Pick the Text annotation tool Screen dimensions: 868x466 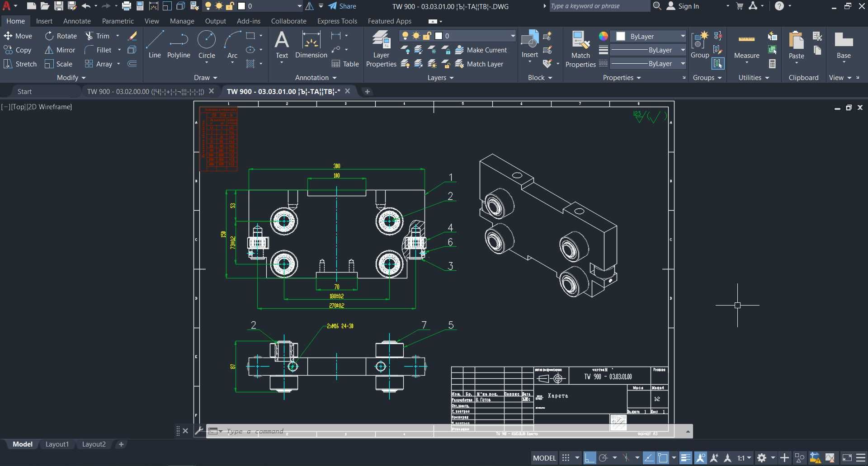point(282,45)
